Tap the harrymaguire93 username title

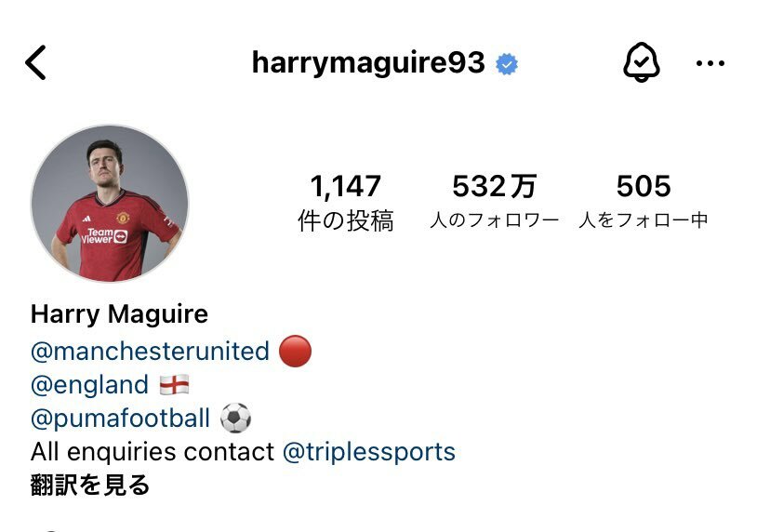click(x=368, y=63)
